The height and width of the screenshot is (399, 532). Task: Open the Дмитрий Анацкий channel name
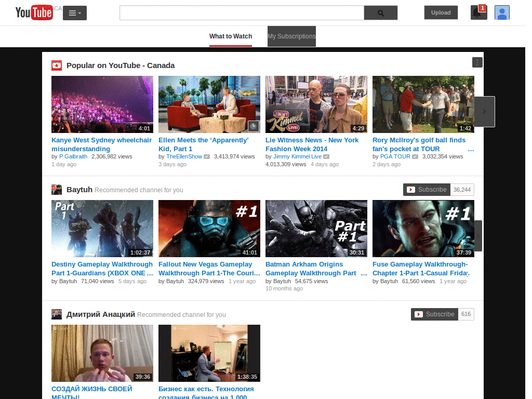[101, 314]
